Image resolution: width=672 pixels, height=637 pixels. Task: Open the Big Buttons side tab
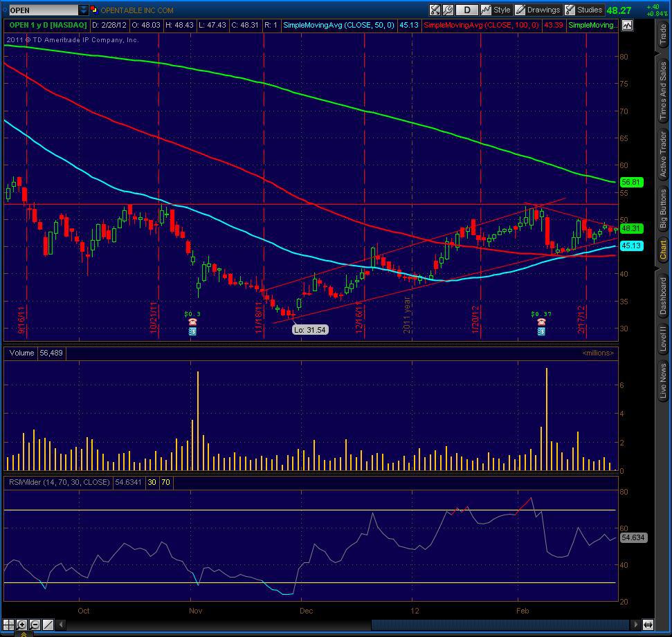(662, 209)
